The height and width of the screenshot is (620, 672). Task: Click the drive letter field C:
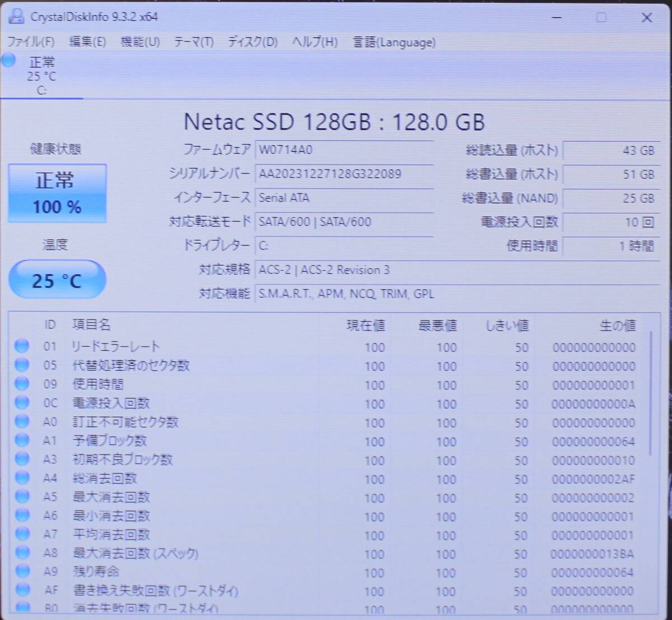tap(344, 246)
